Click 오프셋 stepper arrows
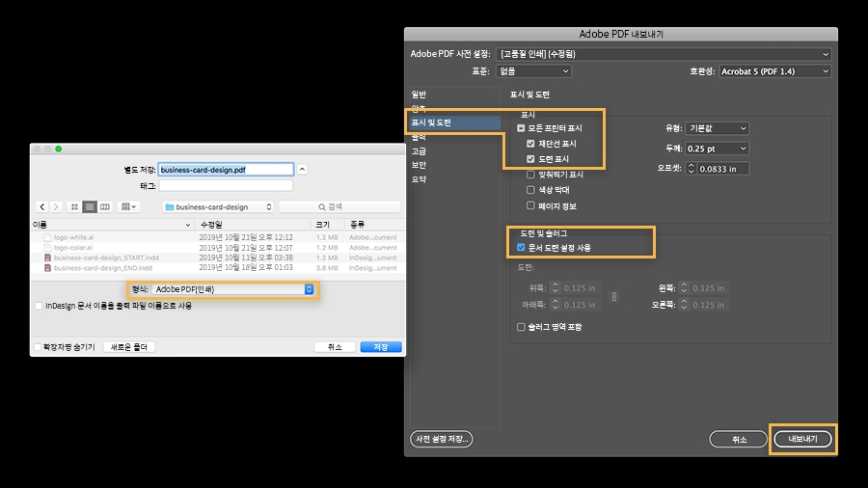Image resolution: width=868 pixels, height=488 pixels. click(691, 169)
